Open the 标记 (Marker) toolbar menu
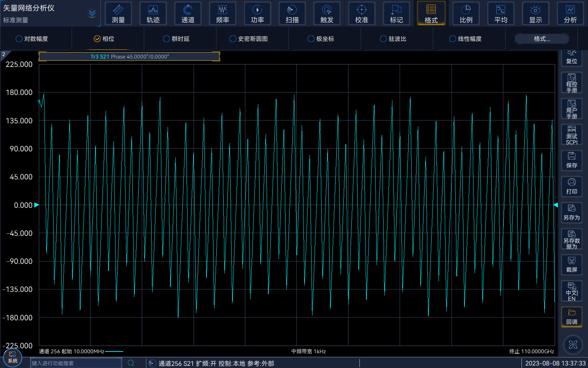This screenshot has height=368, width=588. (396, 14)
